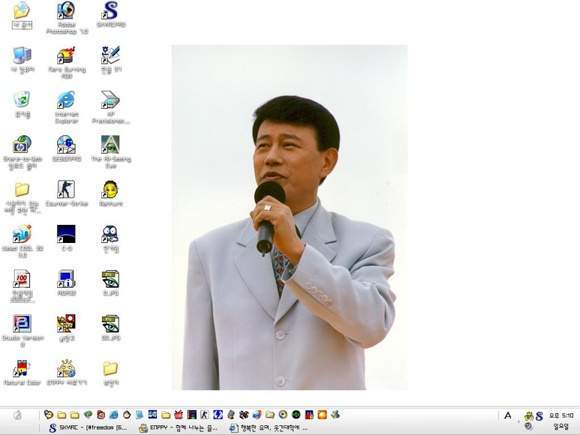580x435 pixels.
Task: Click the Counter-Strike icon in Quick Launch
Action: pos(205,415)
